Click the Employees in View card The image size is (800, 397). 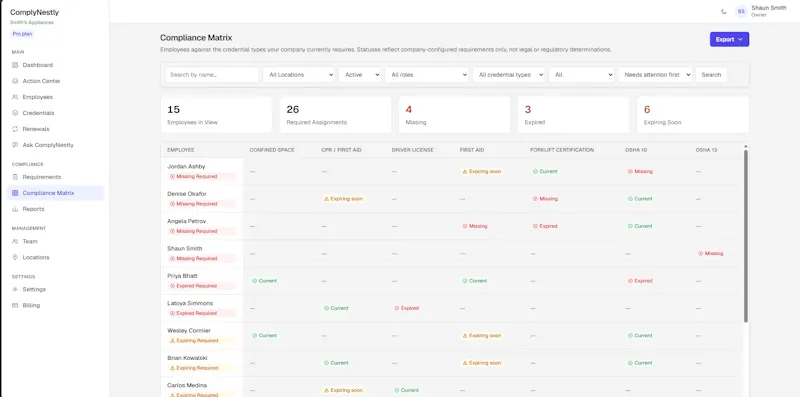coord(216,115)
